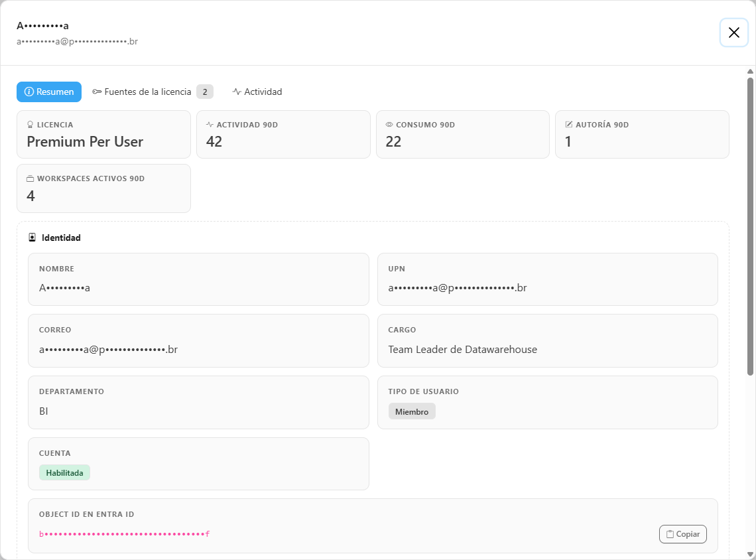This screenshot has width=756, height=560.
Task: Open the Actividad tab
Action: (257, 92)
